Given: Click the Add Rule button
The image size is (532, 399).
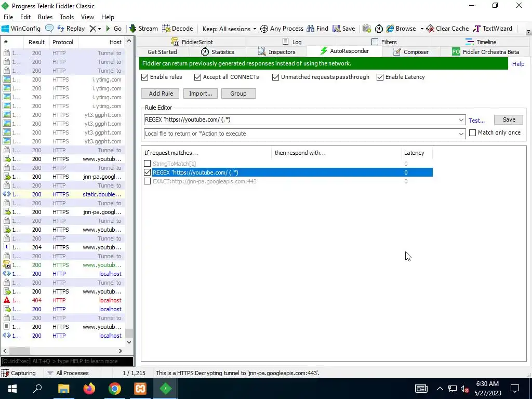Looking at the screenshot, I should point(161,94).
